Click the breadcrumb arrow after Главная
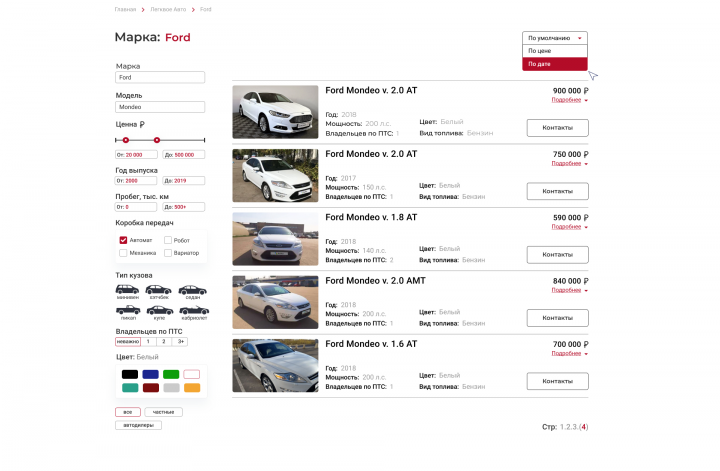The height and width of the screenshot is (471, 720). [x=143, y=10]
